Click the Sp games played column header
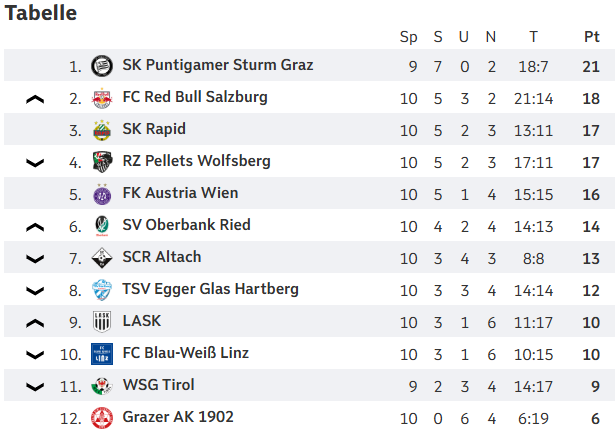616x434 pixels. [409, 37]
